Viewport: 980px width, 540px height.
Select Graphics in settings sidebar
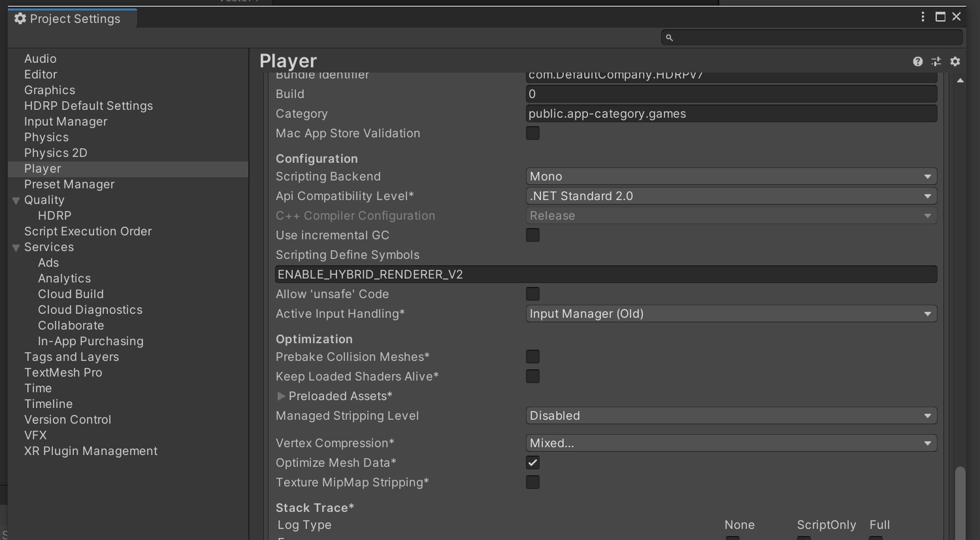tap(50, 90)
